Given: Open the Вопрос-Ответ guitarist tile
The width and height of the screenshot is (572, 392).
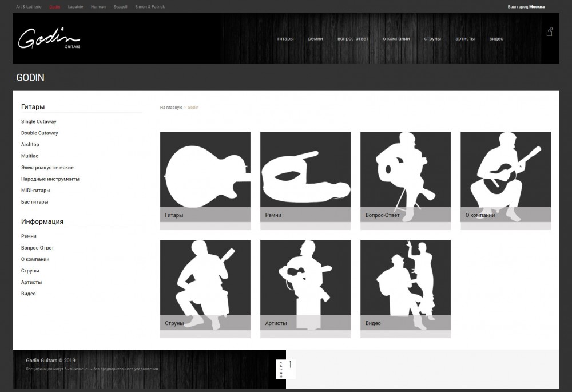Looking at the screenshot, I should tap(406, 181).
